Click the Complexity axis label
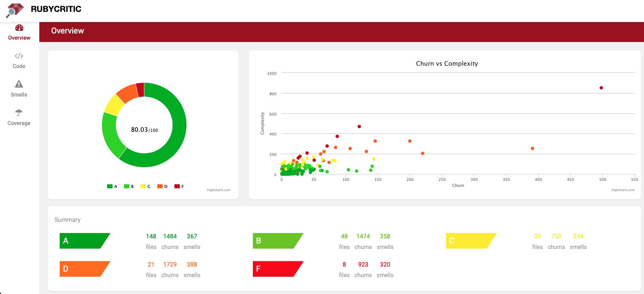The width and height of the screenshot is (644, 294). [x=262, y=123]
